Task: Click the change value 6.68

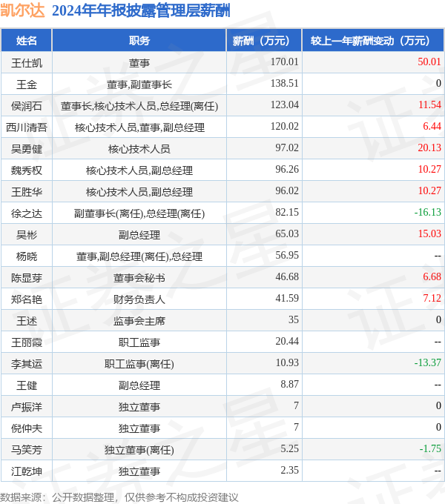Action: coord(432,276)
